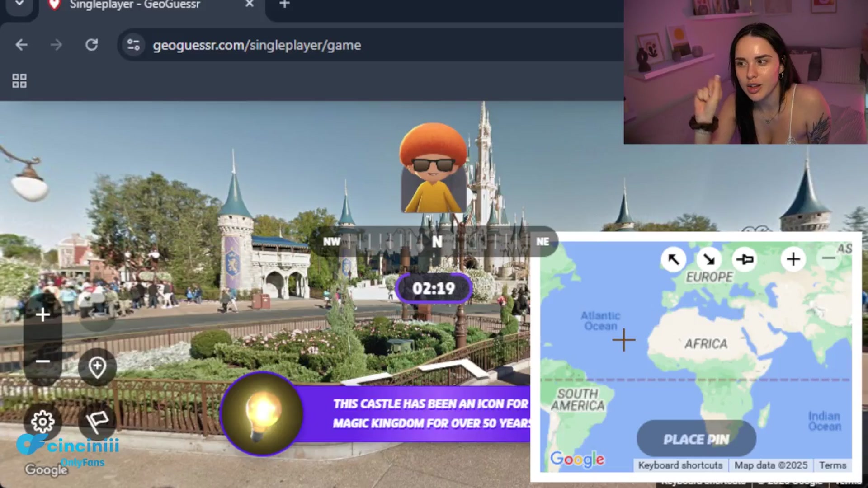
Task: Click the lightbulb hint icon
Action: 262,413
